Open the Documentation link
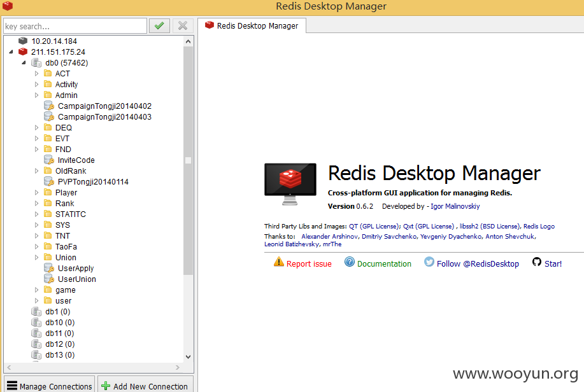 point(384,263)
